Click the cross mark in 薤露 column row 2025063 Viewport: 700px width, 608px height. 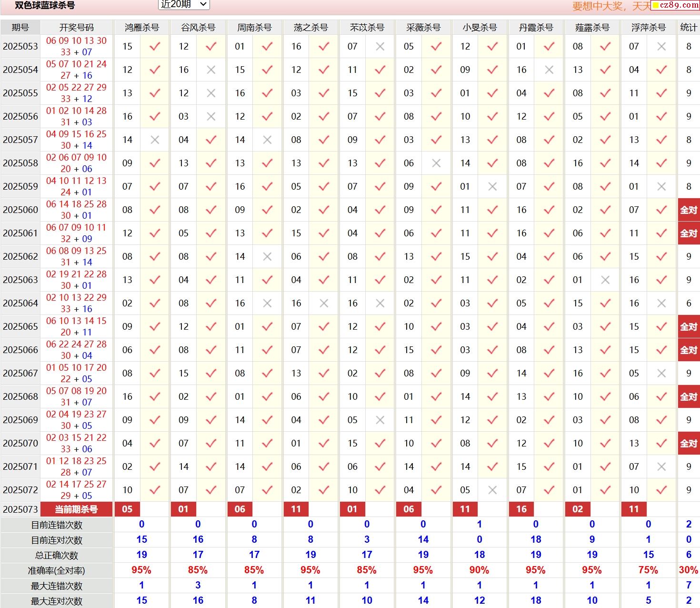605,280
